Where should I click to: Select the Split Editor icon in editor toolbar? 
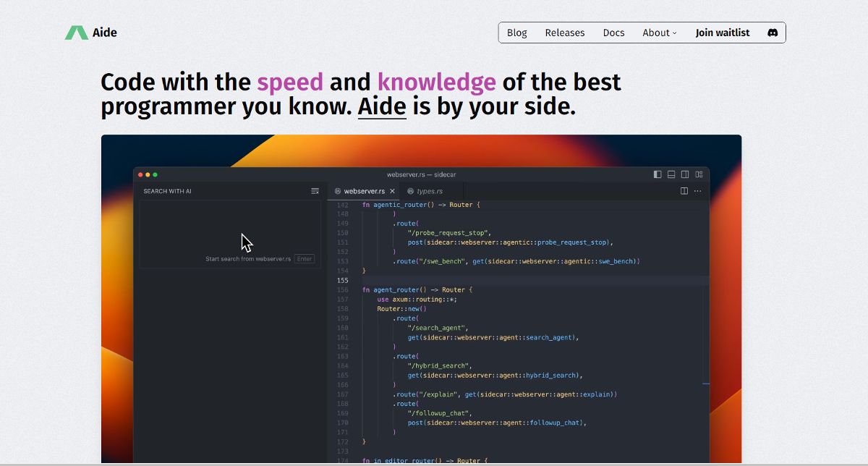pos(684,191)
